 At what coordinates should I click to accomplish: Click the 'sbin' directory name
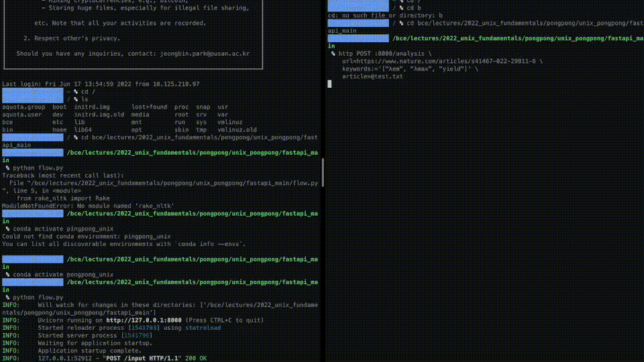tap(182, 130)
